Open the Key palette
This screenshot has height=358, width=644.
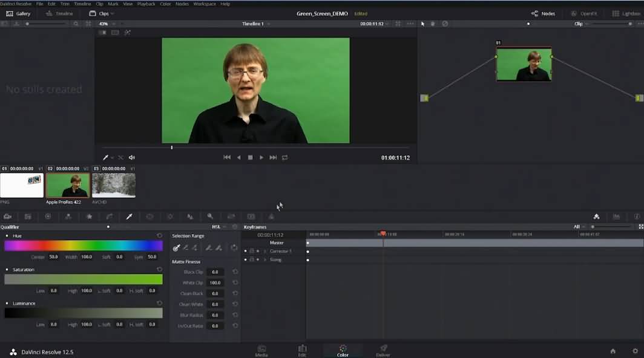point(210,216)
